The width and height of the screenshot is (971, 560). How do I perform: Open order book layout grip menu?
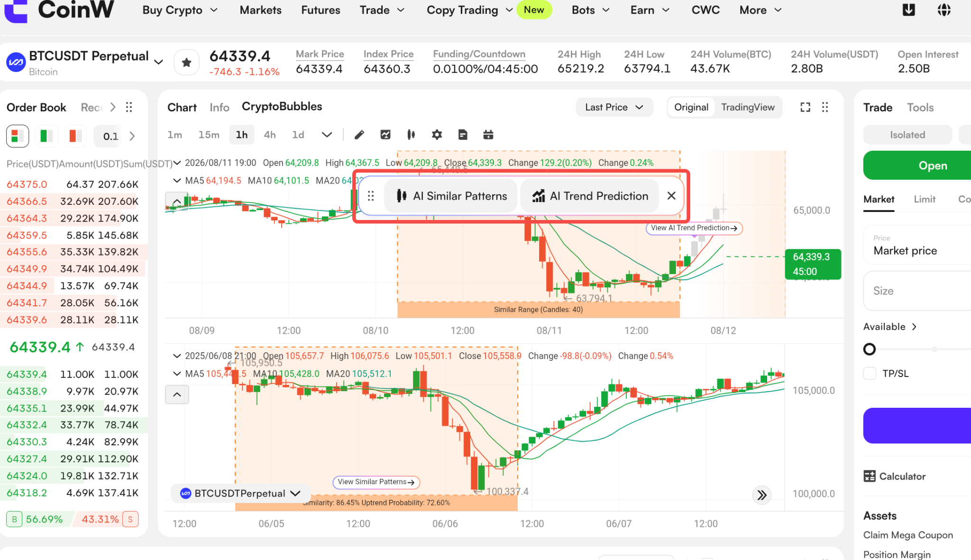[129, 107]
